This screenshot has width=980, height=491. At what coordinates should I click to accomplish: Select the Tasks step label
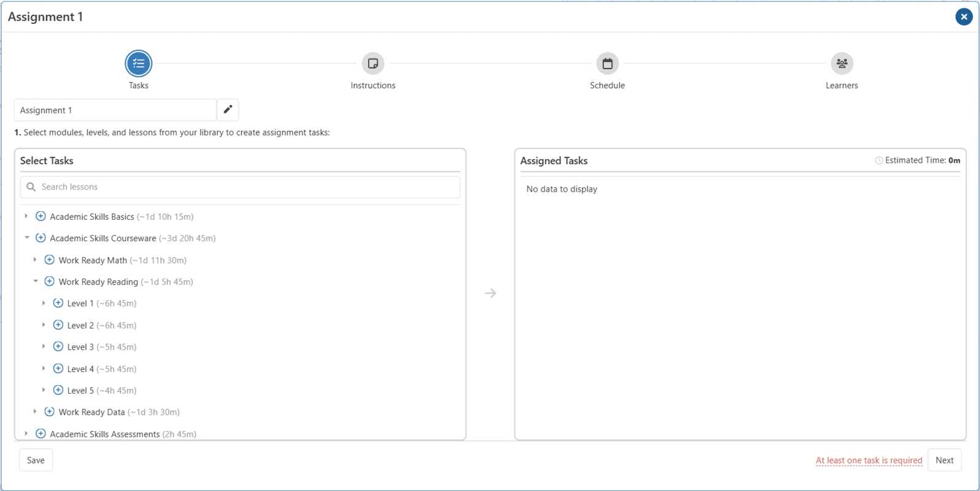[138, 86]
